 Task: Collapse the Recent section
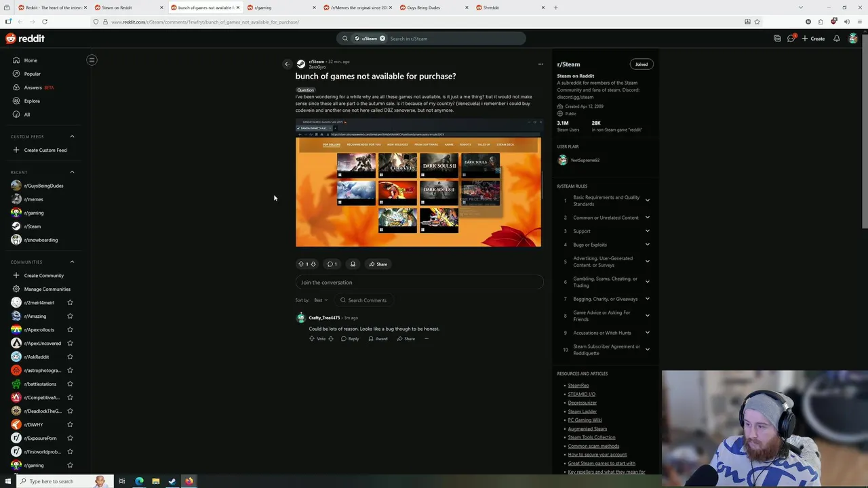[x=72, y=172]
